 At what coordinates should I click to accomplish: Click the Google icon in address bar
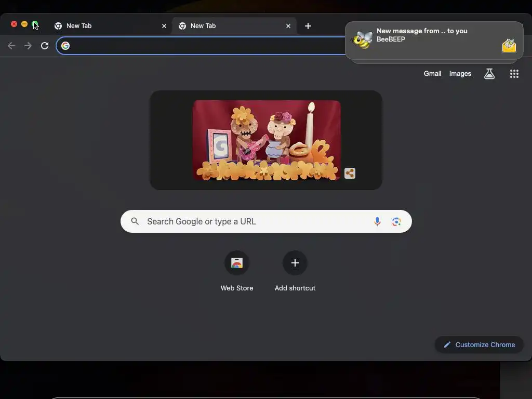tap(65, 46)
